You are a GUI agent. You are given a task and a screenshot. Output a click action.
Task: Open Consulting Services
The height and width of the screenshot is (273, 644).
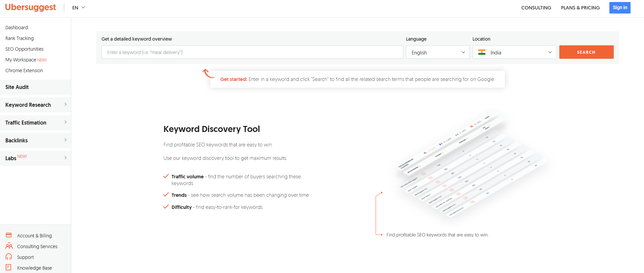pyautogui.click(x=37, y=246)
